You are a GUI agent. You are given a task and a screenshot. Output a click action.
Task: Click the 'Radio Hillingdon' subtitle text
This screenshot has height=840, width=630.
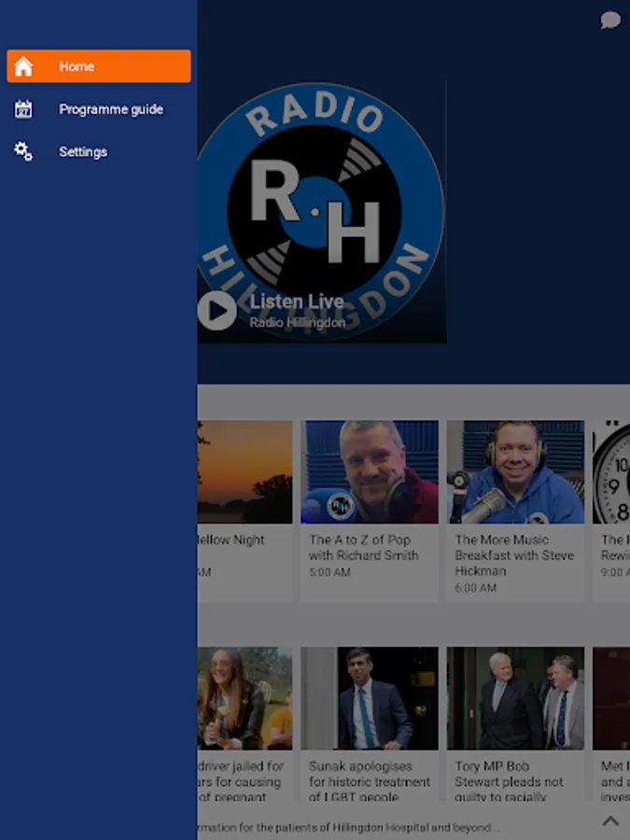click(298, 323)
